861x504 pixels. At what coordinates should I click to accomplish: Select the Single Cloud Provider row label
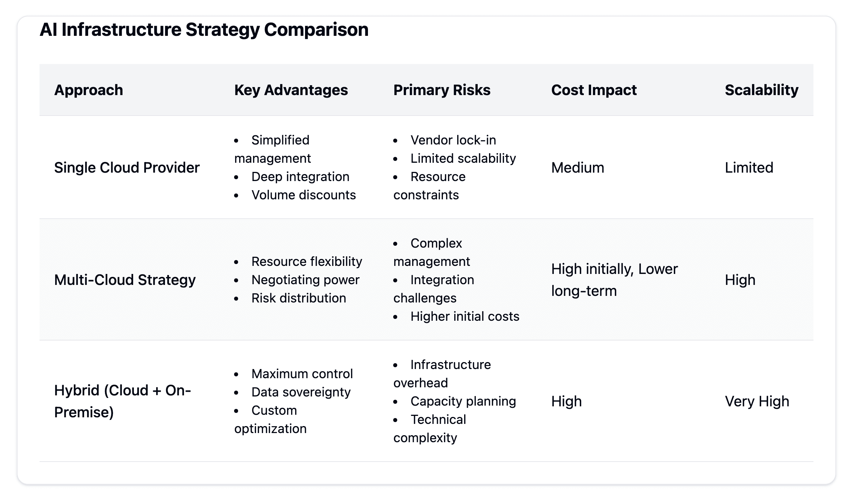tap(127, 168)
